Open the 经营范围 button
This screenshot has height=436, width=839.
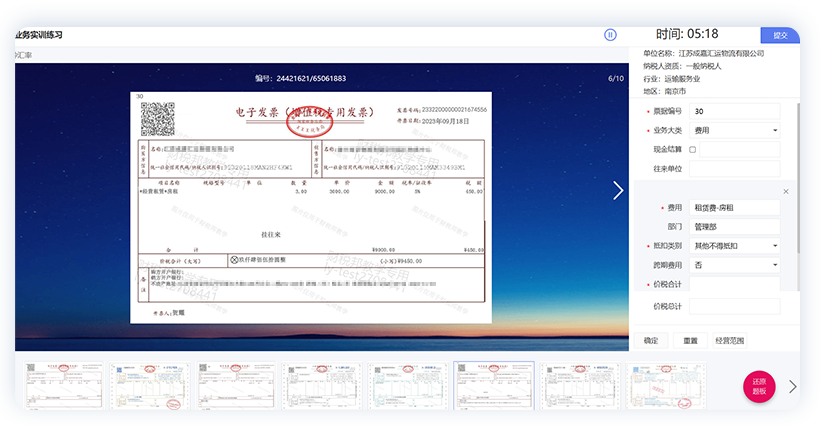(x=729, y=341)
